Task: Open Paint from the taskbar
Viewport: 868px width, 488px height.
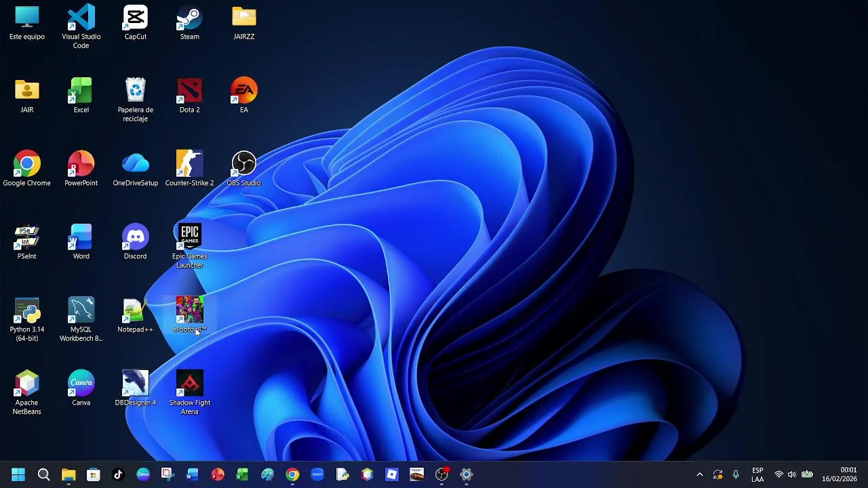Action: click(x=267, y=474)
